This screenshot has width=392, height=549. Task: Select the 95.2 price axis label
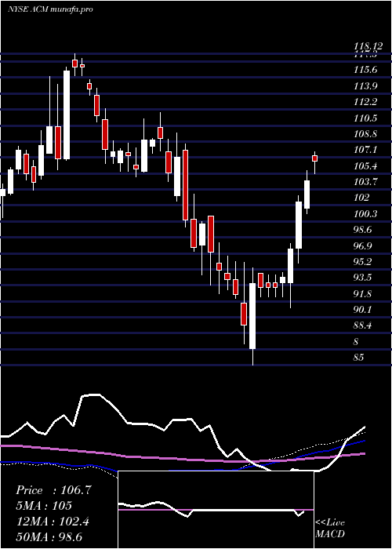click(x=364, y=262)
